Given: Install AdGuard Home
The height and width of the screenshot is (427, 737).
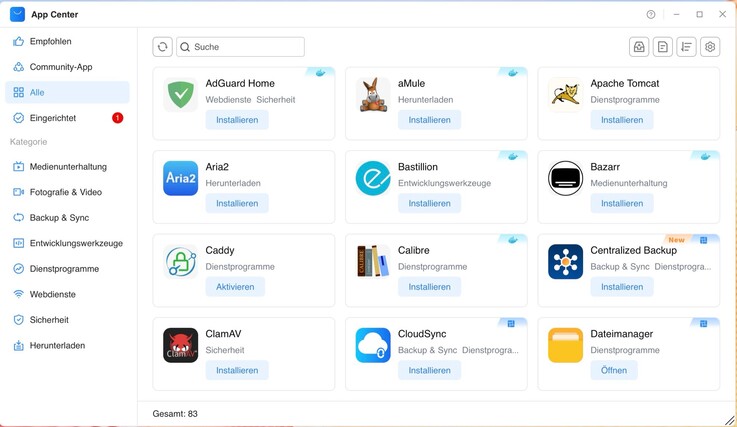Looking at the screenshot, I should coord(237,120).
